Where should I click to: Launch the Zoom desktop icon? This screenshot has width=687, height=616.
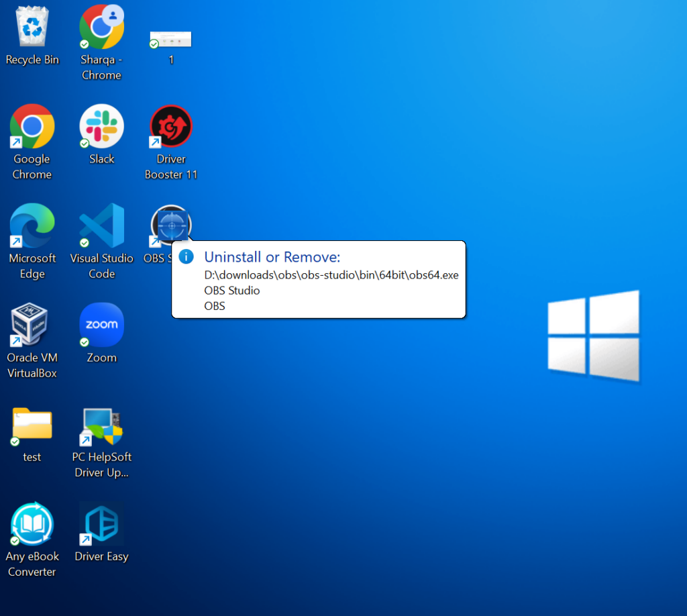coord(102,325)
